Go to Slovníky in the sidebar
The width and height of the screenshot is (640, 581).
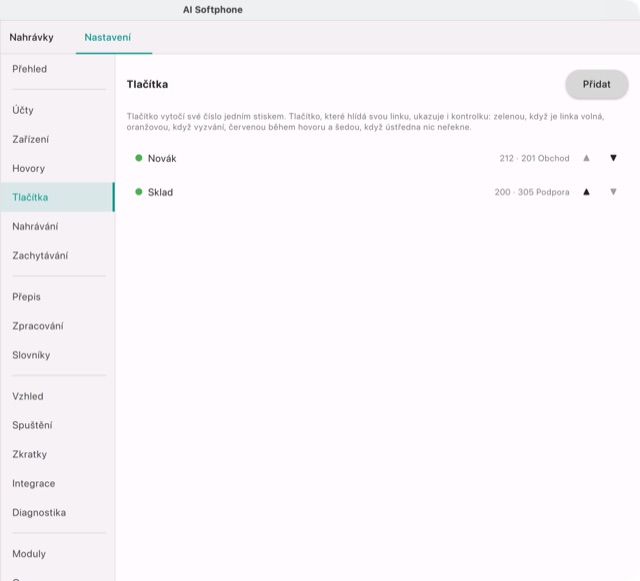[x=57, y=355]
